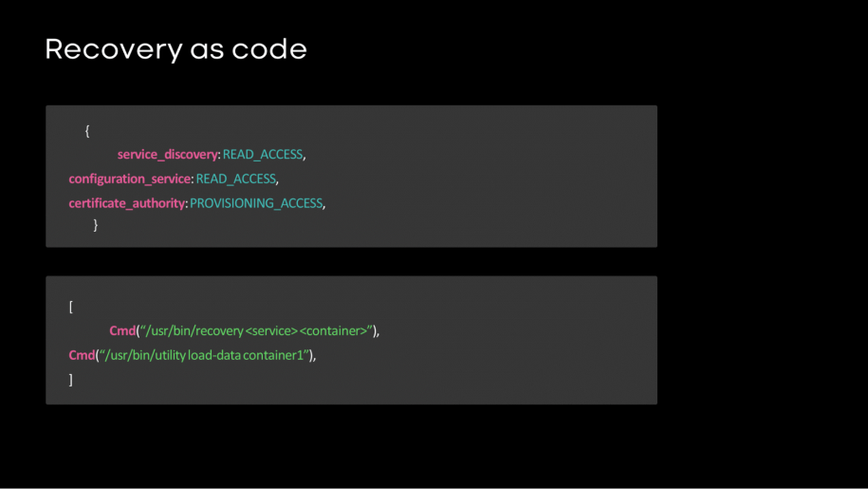Image resolution: width=868 pixels, height=489 pixels.
Task: Click the PROVISIONING_ACCESS value
Action: coord(256,203)
